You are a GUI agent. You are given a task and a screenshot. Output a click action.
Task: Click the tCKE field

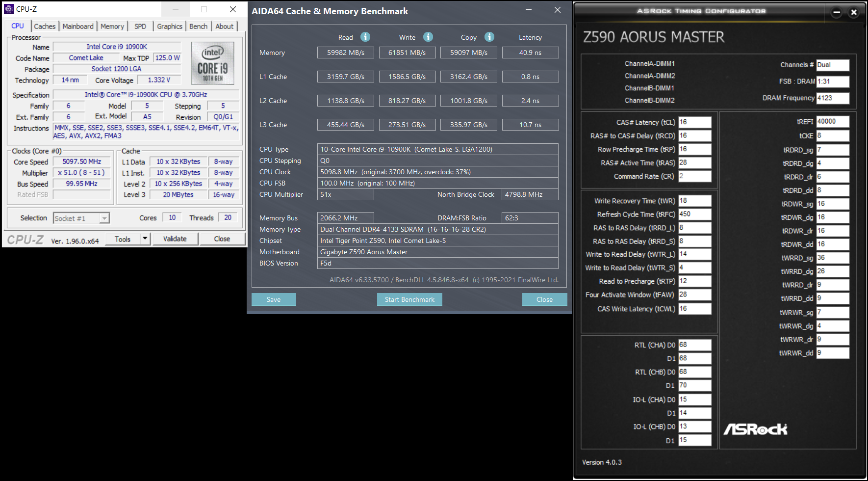(x=833, y=136)
